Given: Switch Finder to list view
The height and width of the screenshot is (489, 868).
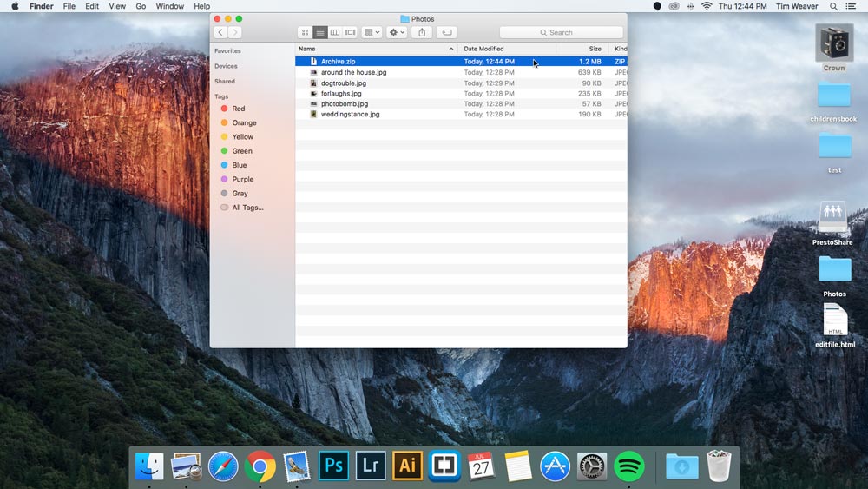Looking at the screenshot, I should click(320, 33).
